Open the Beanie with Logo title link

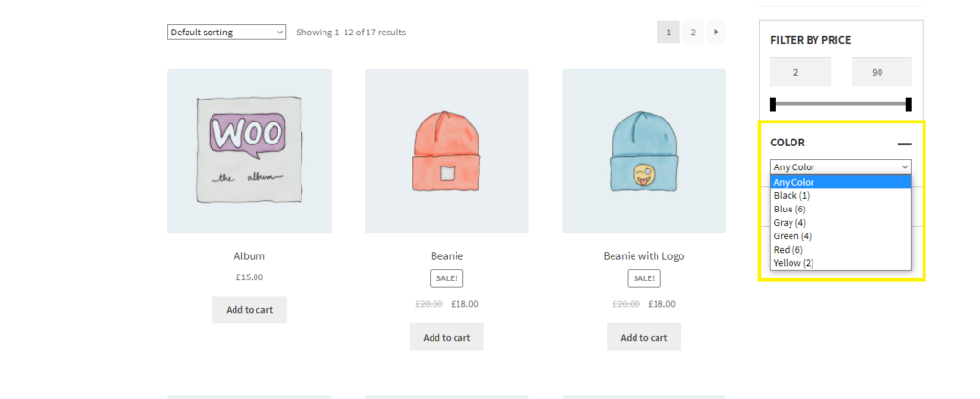tap(643, 256)
